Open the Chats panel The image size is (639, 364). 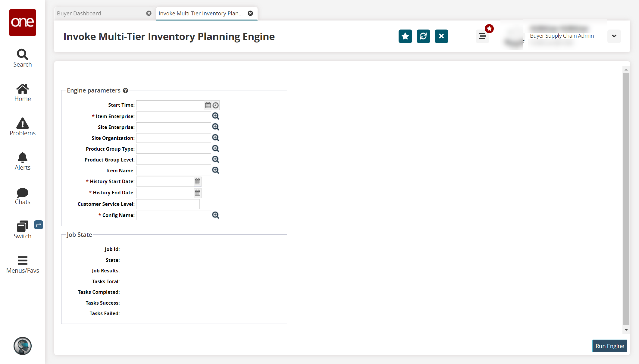[23, 195]
